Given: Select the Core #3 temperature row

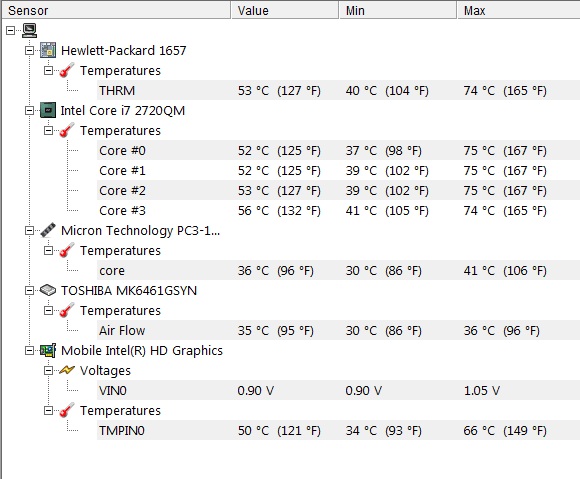Looking at the screenshot, I should click(338, 210).
